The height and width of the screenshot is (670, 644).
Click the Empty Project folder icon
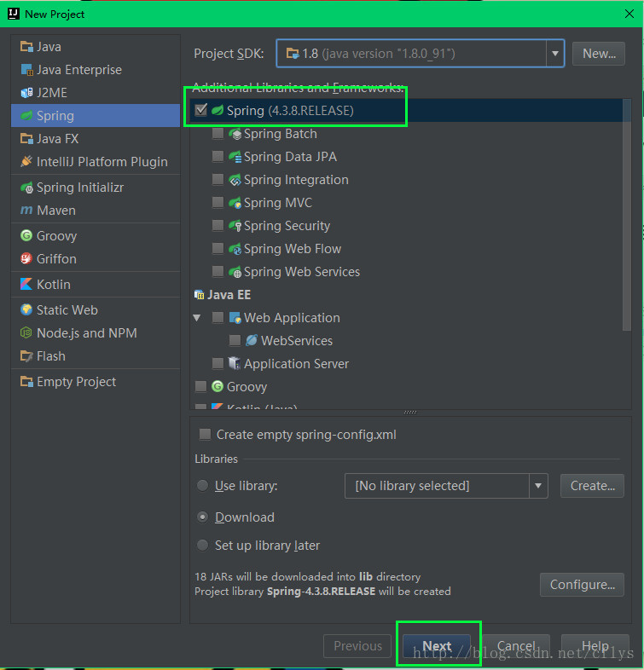[26, 382]
